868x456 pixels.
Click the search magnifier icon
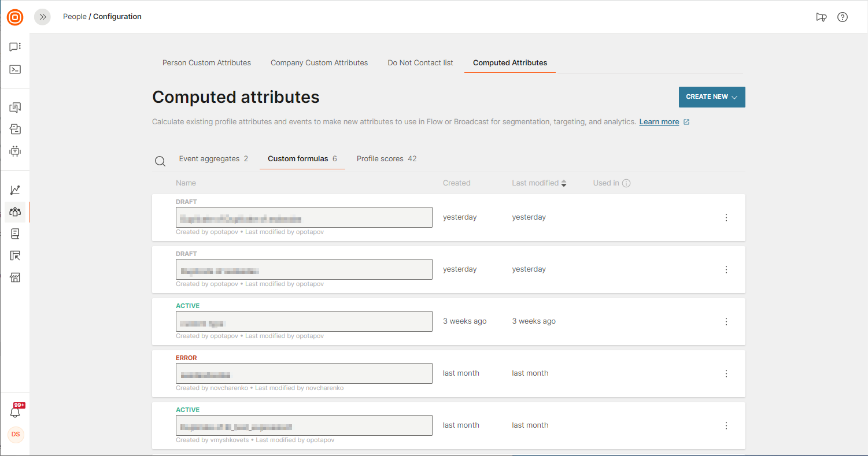(160, 161)
